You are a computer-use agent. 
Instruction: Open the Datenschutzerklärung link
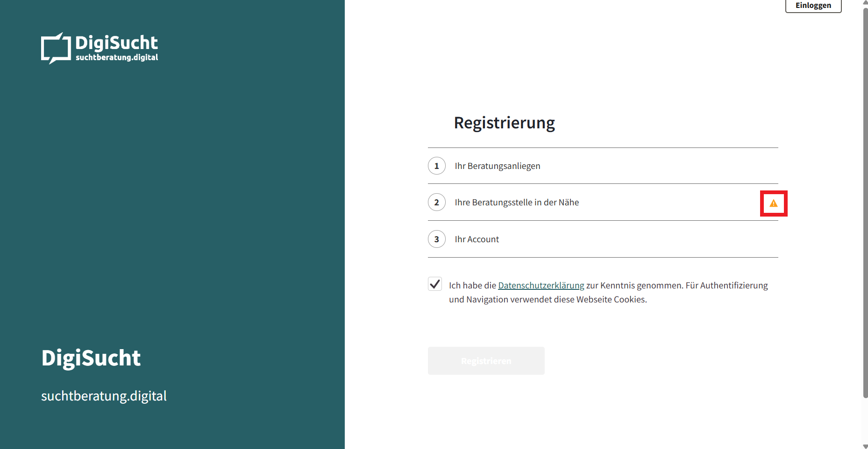click(541, 285)
